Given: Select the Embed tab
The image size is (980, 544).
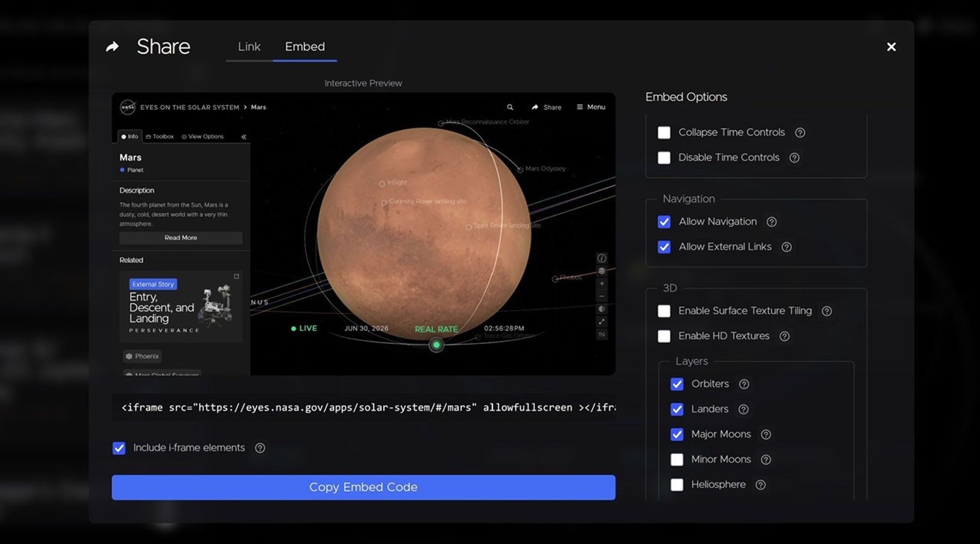Looking at the screenshot, I should point(304,47).
